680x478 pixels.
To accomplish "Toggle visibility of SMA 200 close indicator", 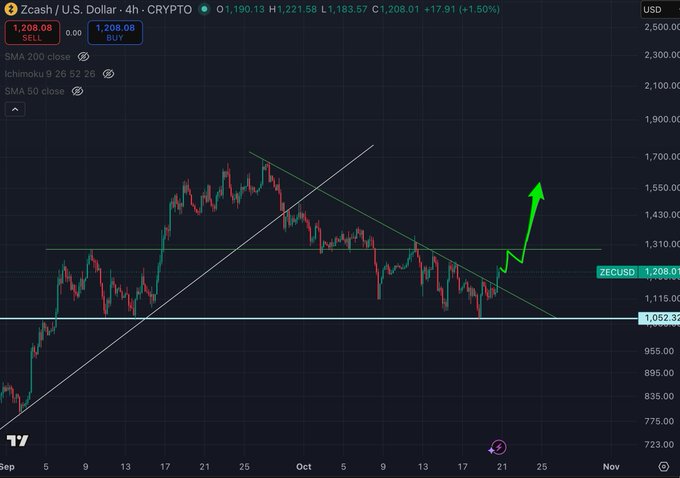I will (83, 57).
